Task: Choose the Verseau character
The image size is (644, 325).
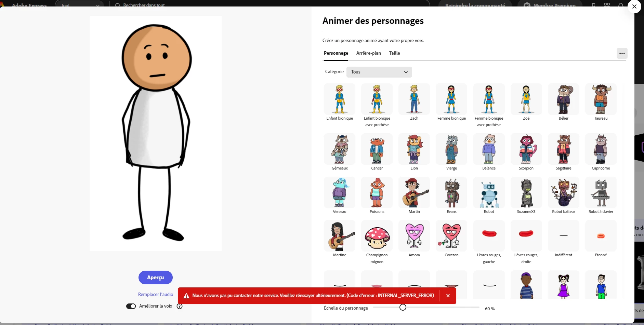Action: [x=340, y=192]
